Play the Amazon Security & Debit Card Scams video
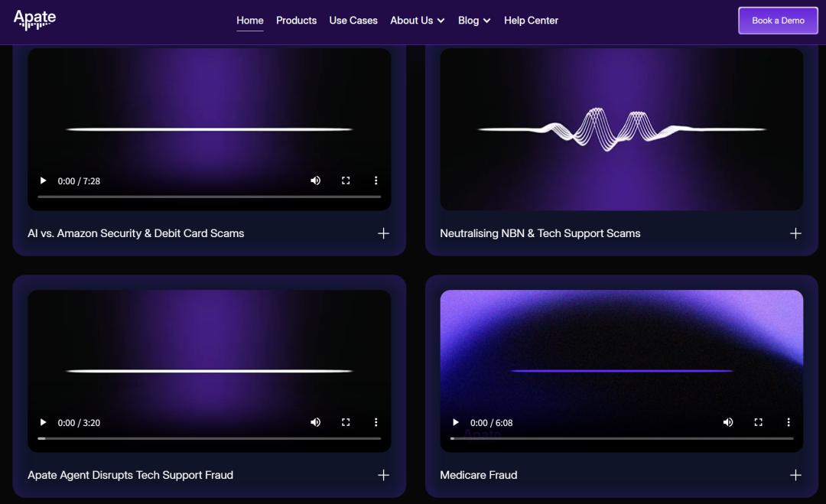Screen dimensions: 826x504 43,180
